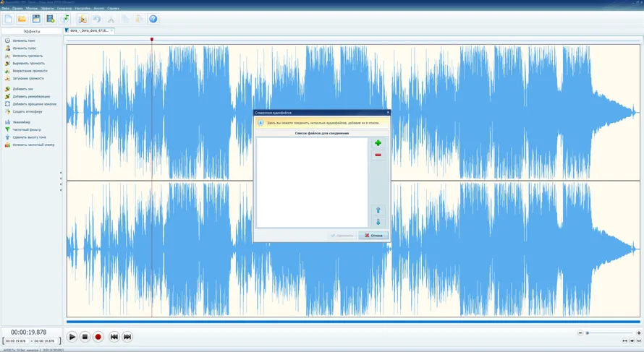Click the sidebar collapse handle dots
Screen dimensions: 644x352
[x=61, y=181]
